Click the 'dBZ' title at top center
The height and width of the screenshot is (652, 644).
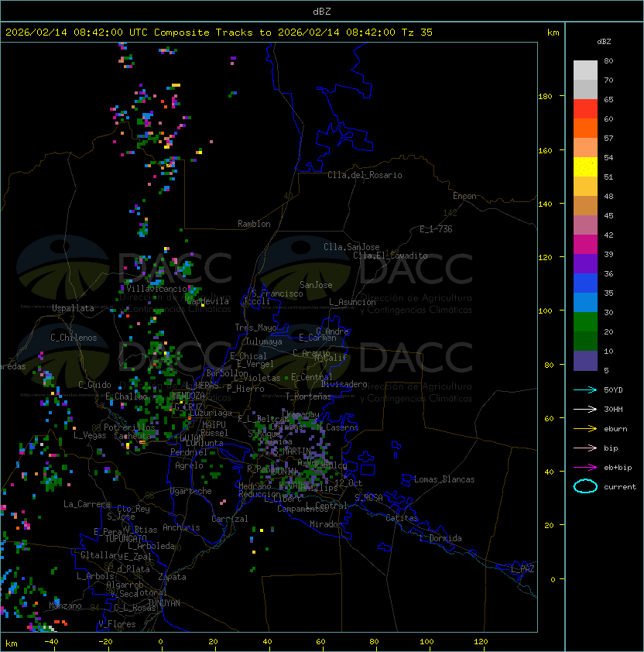point(322,12)
